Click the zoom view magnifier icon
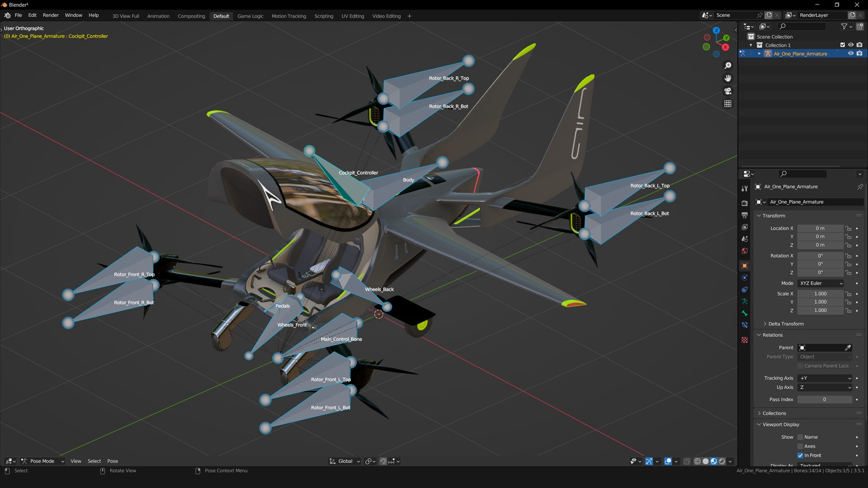This screenshot has height=488, width=868. (x=728, y=66)
